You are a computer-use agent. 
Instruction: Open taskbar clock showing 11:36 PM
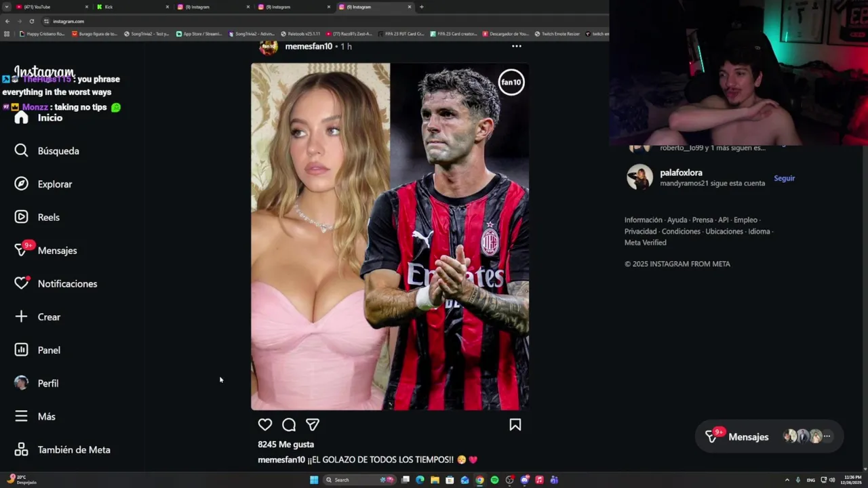[852, 480]
